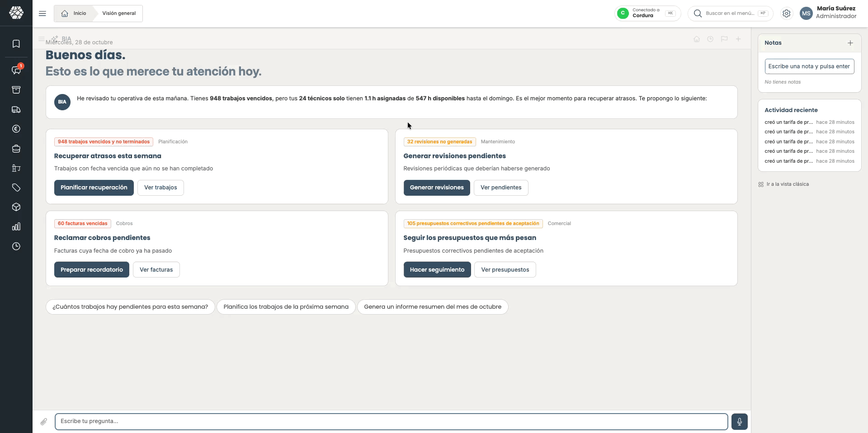
Task: Open the Cordura connection selector
Action: click(647, 13)
